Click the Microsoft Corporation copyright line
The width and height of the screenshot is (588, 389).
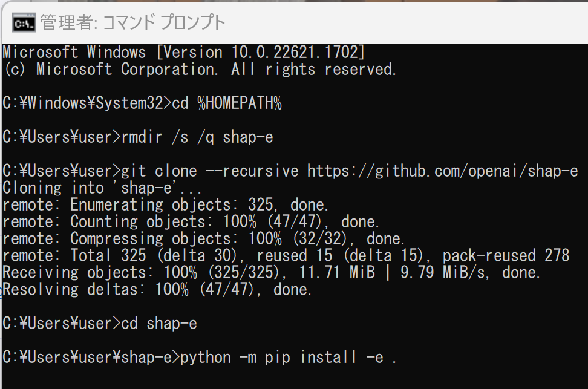pyautogui.click(x=200, y=69)
